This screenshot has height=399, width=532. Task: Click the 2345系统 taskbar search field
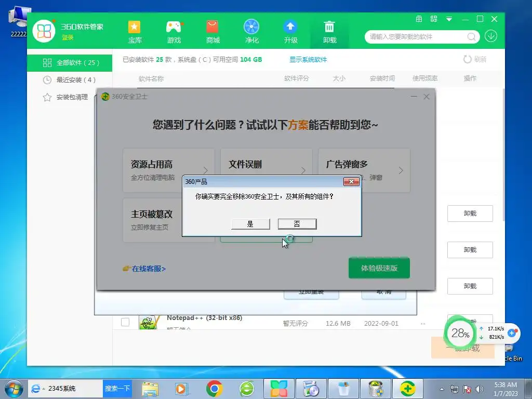point(65,389)
